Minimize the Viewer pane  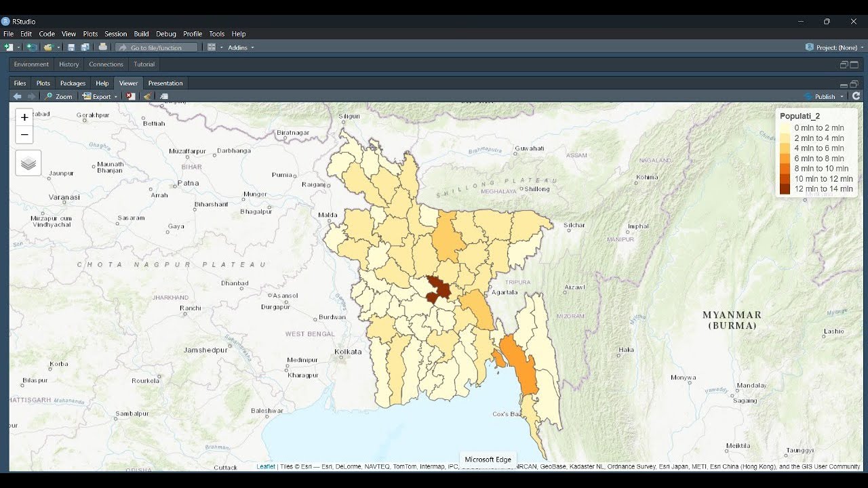(844, 85)
